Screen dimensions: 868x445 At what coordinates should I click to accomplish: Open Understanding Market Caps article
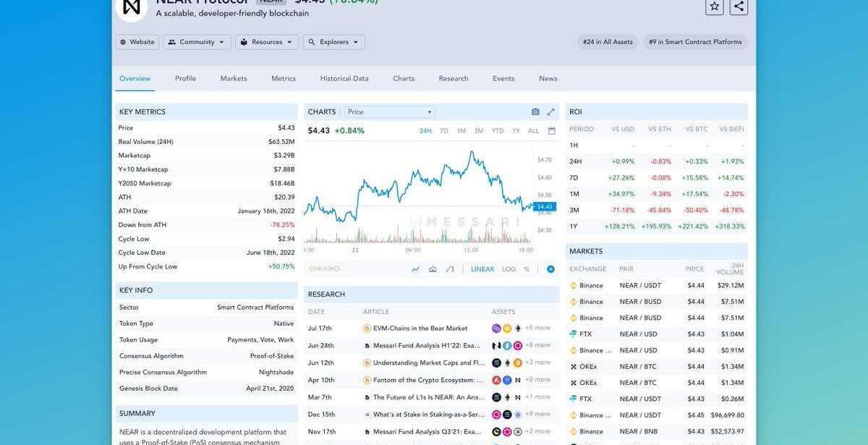[429, 363]
